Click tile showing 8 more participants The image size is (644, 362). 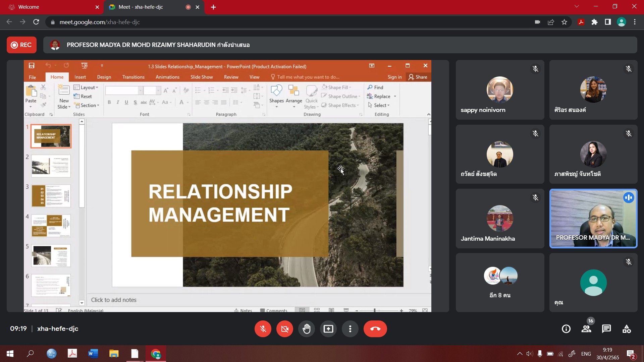(500, 283)
